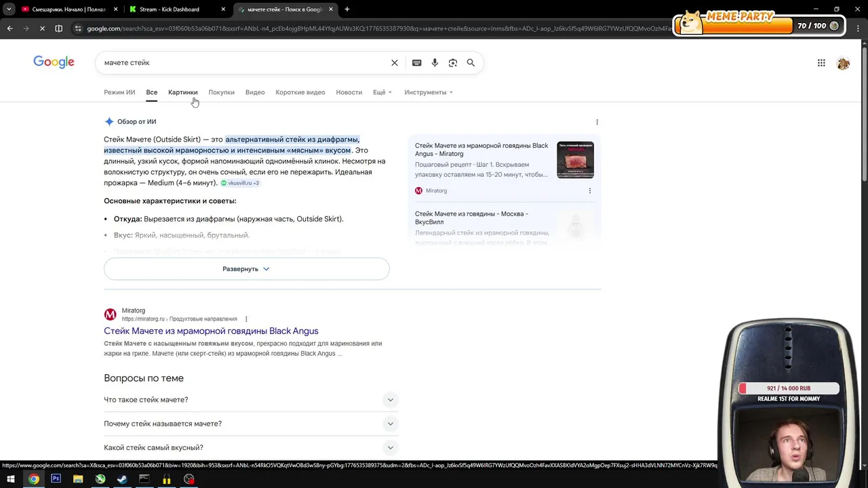Screen dimensions: 868x488
Task: Open Photoshop from the taskbar
Action: [x=56, y=479]
